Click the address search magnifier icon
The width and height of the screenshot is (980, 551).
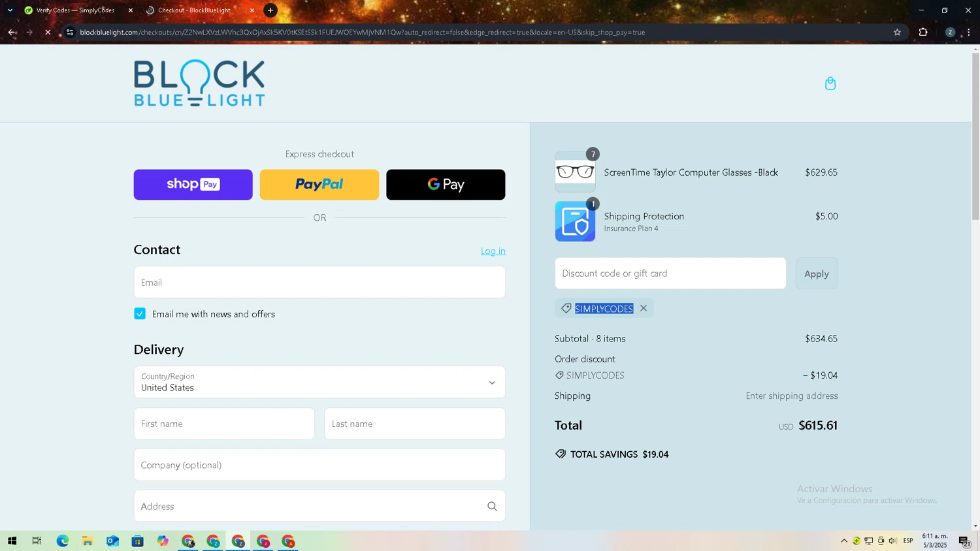coord(492,506)
